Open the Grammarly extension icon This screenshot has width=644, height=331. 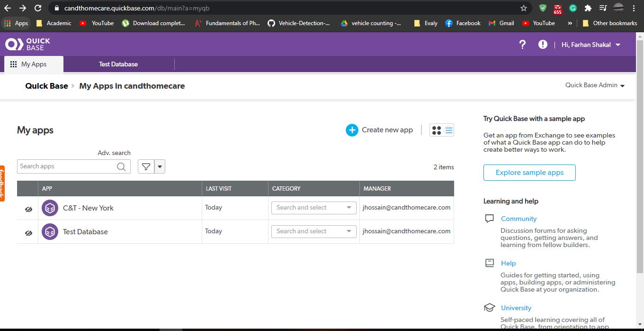click(x=573, y=8)
